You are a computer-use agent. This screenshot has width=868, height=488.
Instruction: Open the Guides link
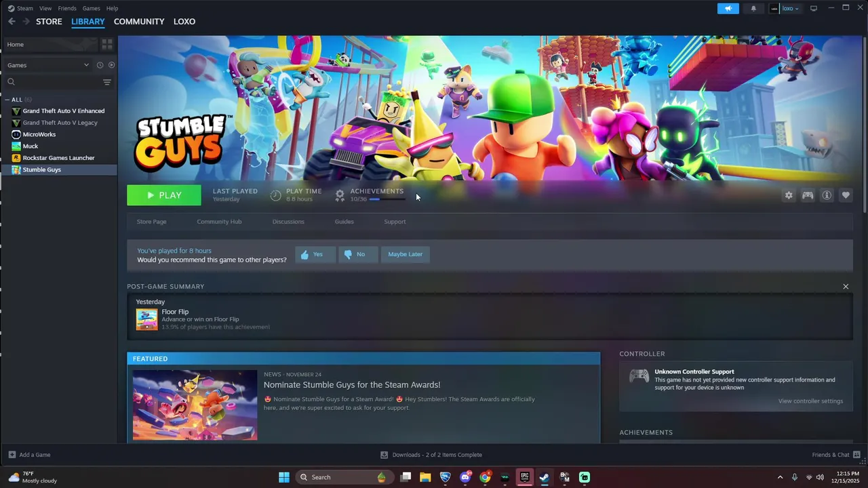tap(344, 222)
